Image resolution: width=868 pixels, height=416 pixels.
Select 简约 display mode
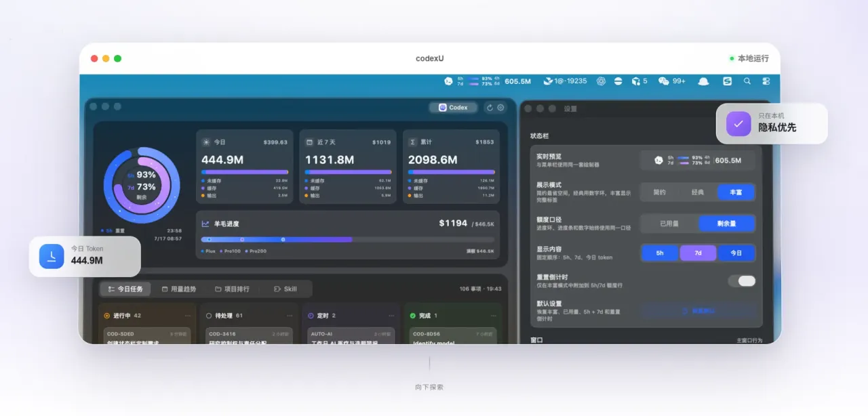(660, 192)
